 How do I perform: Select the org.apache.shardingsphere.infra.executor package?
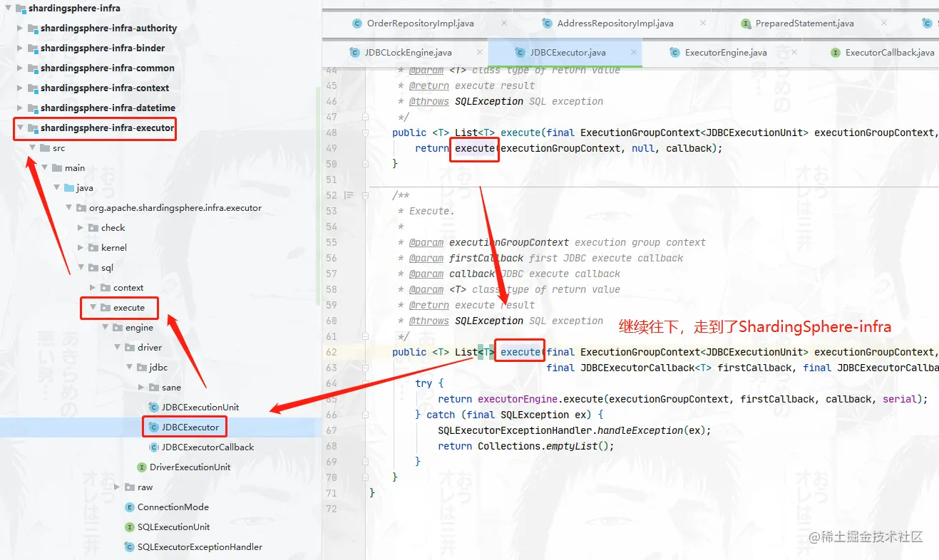[175, 208]
